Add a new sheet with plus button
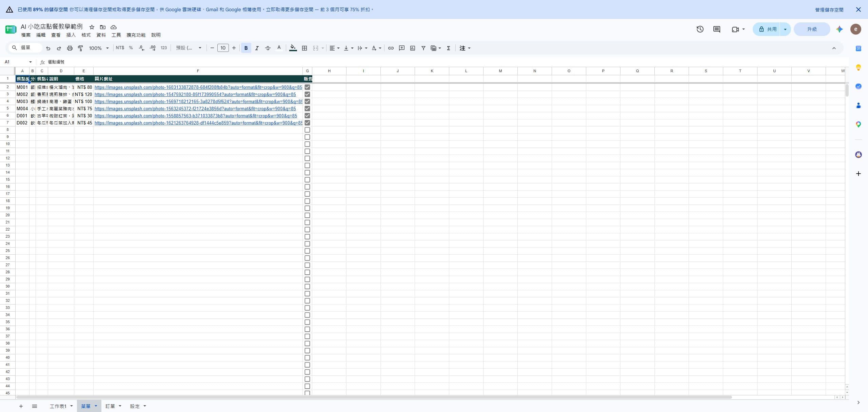 click(21, 406)
